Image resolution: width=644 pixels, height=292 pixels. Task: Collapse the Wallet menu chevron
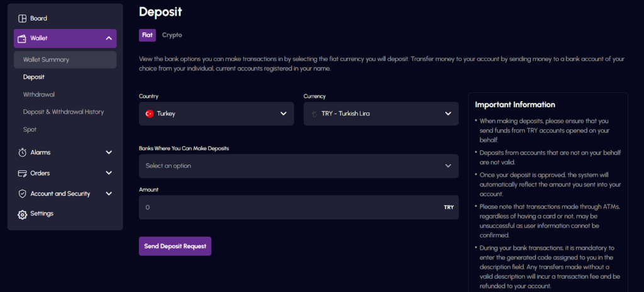point(108,38)
